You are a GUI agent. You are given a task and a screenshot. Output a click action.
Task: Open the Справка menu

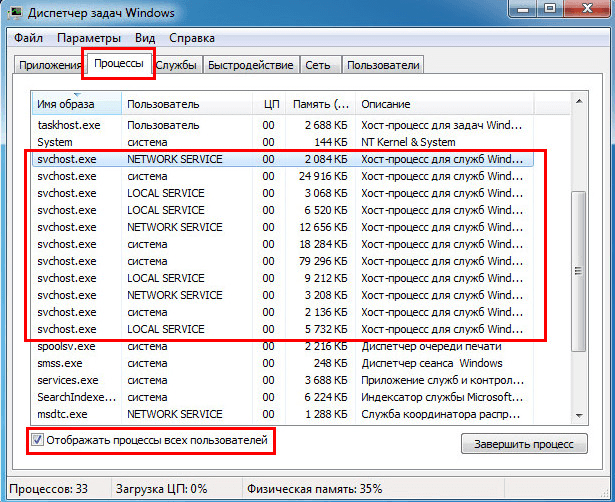point(192,38)
